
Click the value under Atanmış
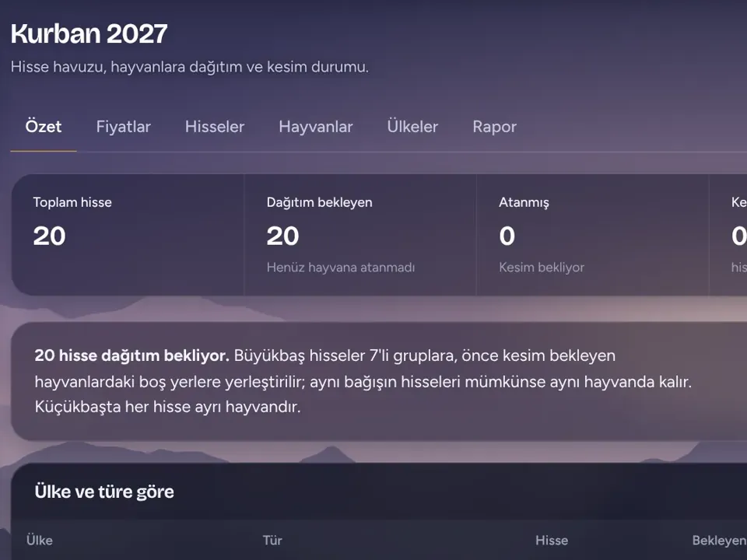(x=507, y=236)
